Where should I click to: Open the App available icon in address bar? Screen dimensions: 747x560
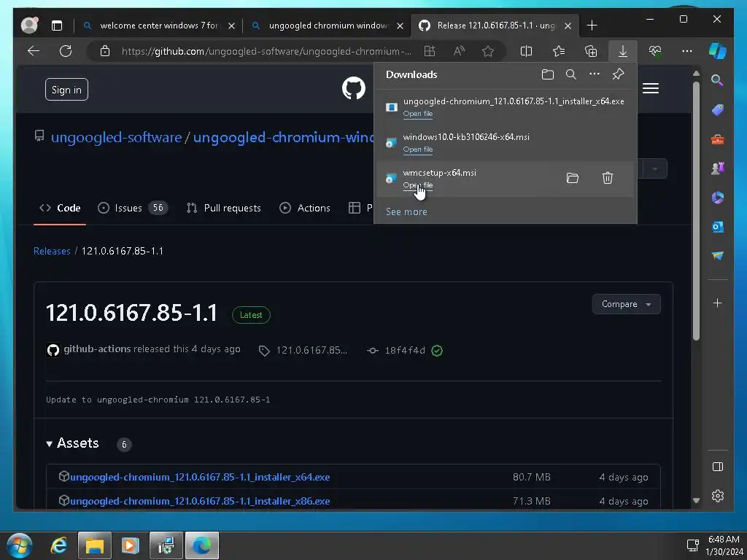click(429, 51)
